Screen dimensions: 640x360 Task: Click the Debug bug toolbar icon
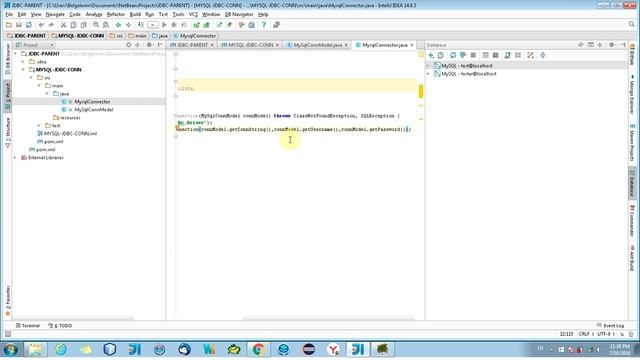(x=174, y=25)
